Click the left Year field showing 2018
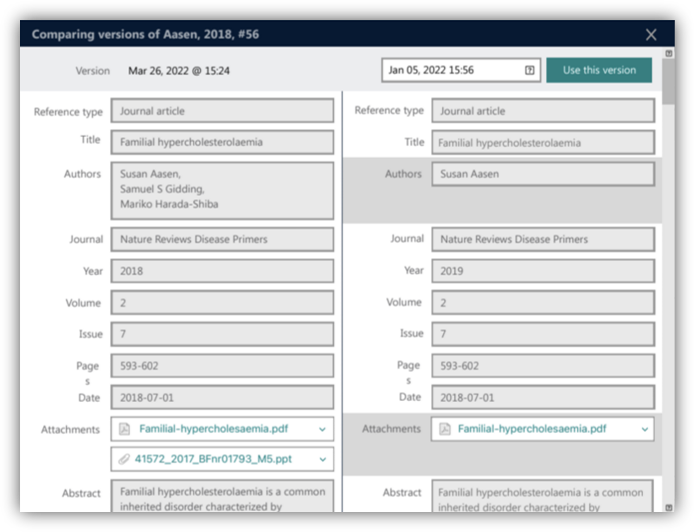Screen dimensions: 695x532 [x=223, y=271]
